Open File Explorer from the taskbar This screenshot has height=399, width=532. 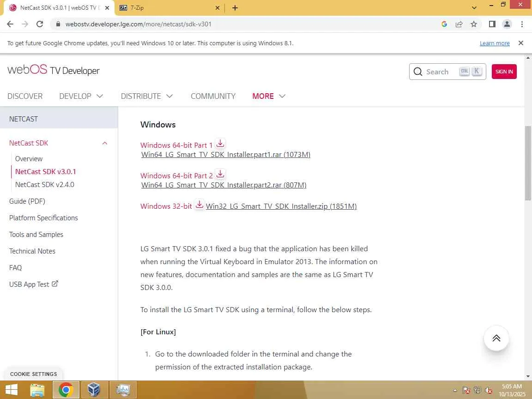[x=37, y=390]
